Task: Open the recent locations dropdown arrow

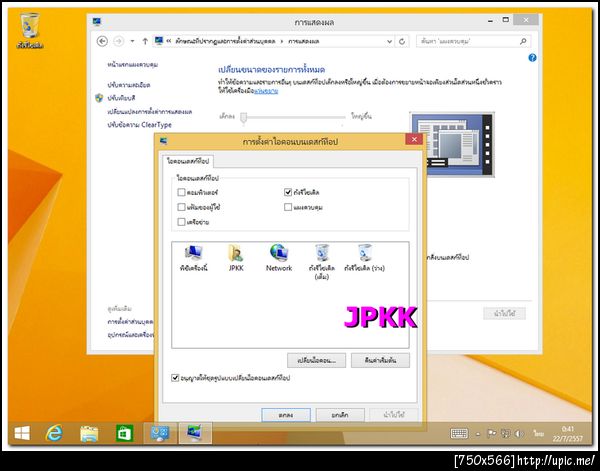Action: pyautogui.click(x=132, y=41)
